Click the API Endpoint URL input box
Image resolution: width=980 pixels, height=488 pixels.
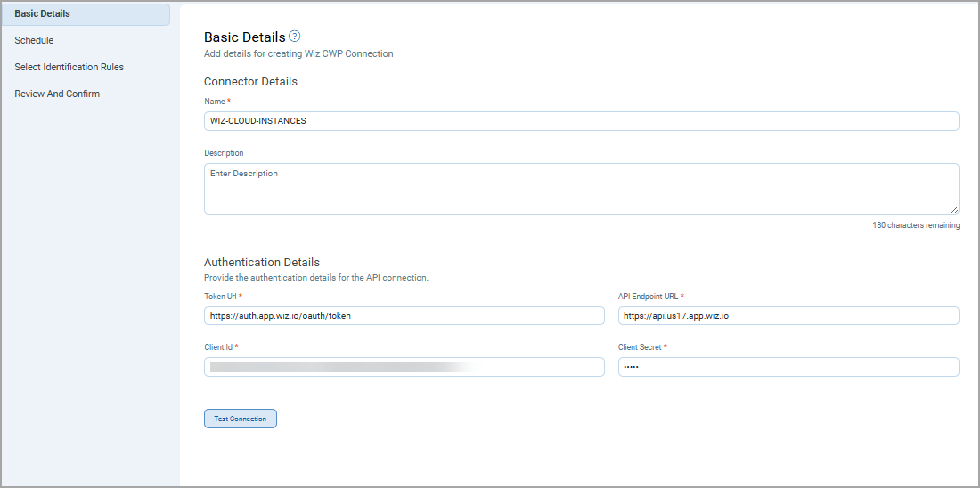click(x=788, y=316)
